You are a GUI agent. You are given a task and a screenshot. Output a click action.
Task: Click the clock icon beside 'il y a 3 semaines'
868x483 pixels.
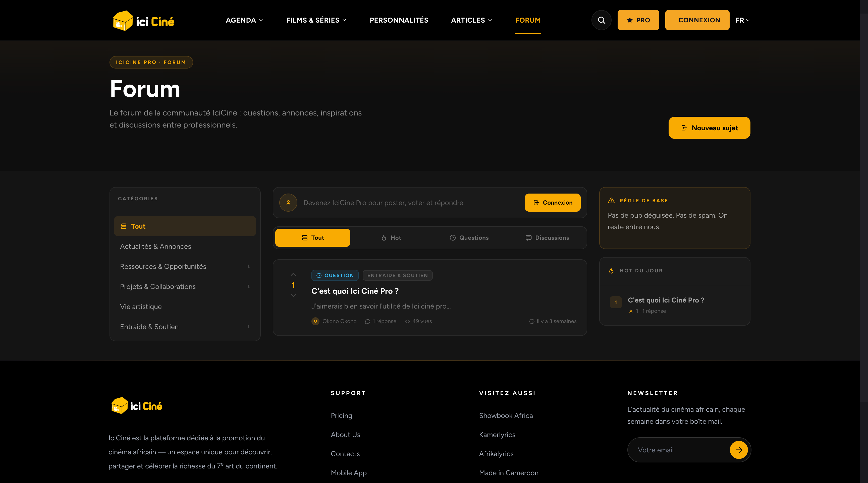point(532,321)
